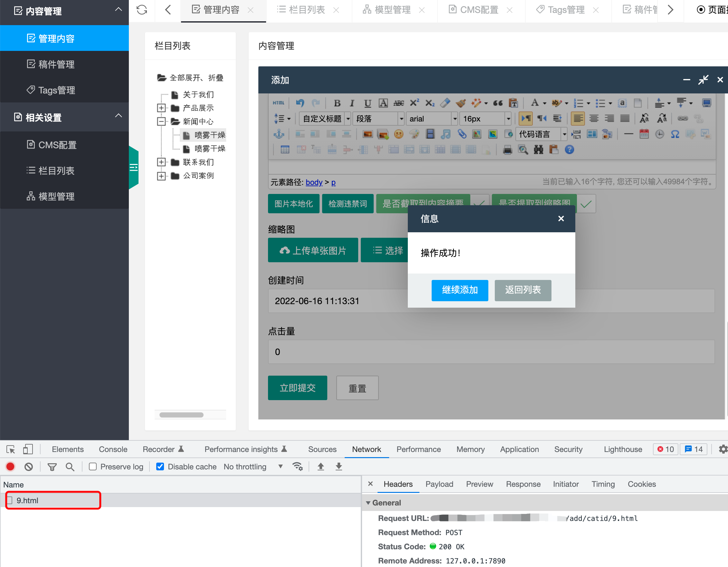Enable the Preserve log checkbox
The height and width of the screenshot is (567, 728).
pos(93,467)
